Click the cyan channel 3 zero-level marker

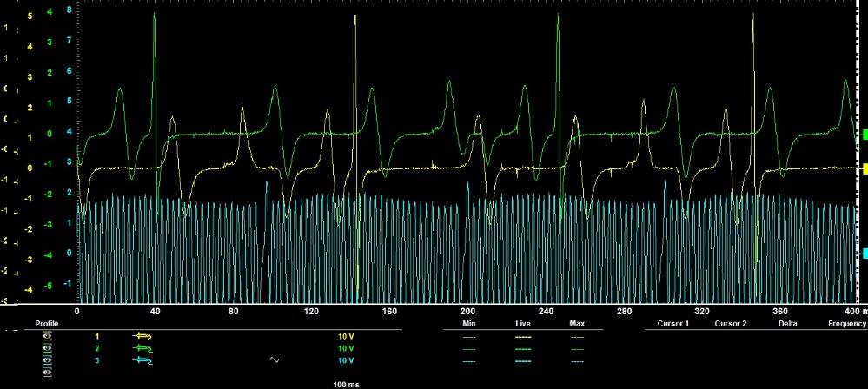click(x=865, y=254)
